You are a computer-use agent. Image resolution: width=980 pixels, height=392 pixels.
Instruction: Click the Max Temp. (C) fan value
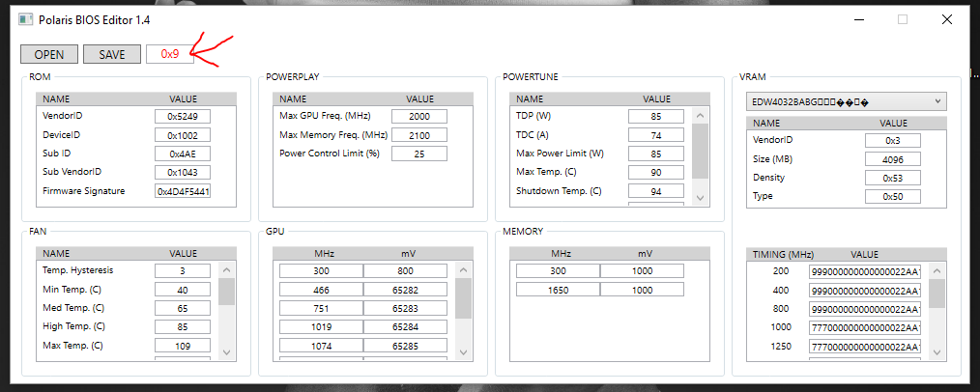pyautogui.click(x=183, y=346)
